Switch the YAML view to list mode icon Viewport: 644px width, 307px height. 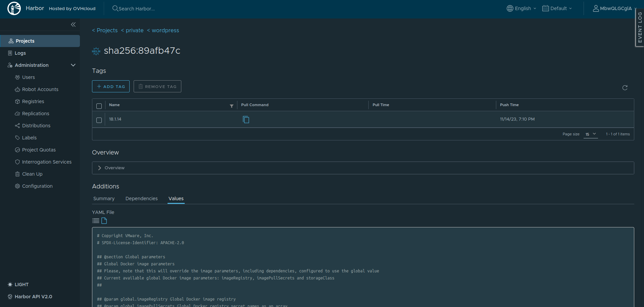pyautogui.click(x=96, y=221)
